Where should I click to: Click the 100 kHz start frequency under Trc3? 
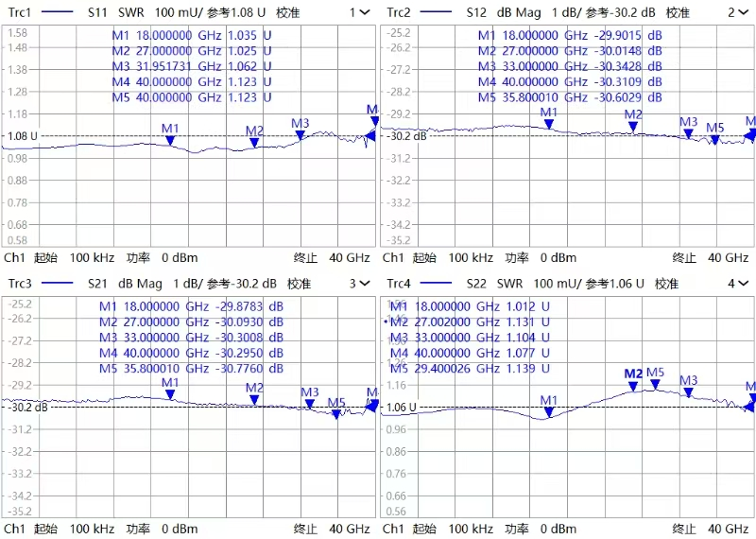pyautogui.click(x=94, y=528)
